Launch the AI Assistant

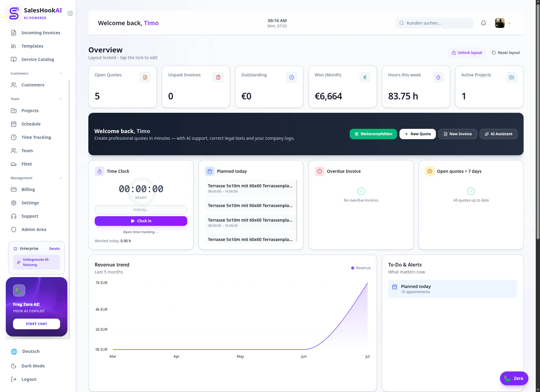(x=498, y=134)
